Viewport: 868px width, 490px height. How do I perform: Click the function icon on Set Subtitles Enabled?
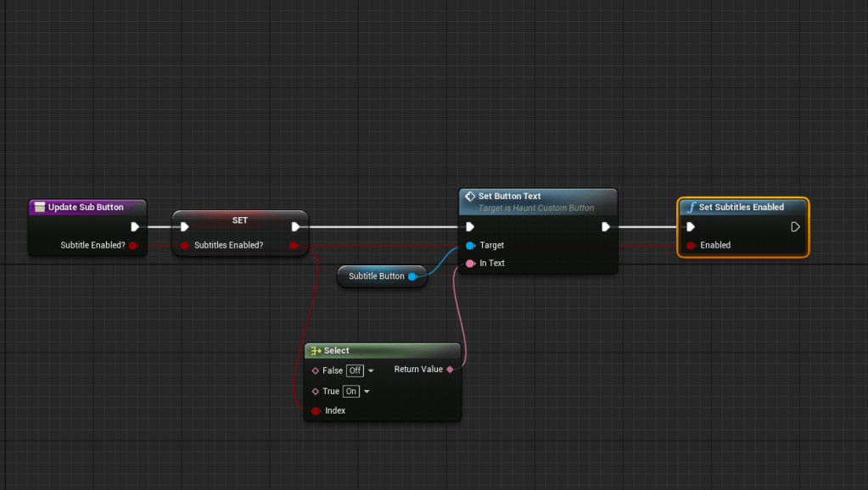[x=691, y=207]
